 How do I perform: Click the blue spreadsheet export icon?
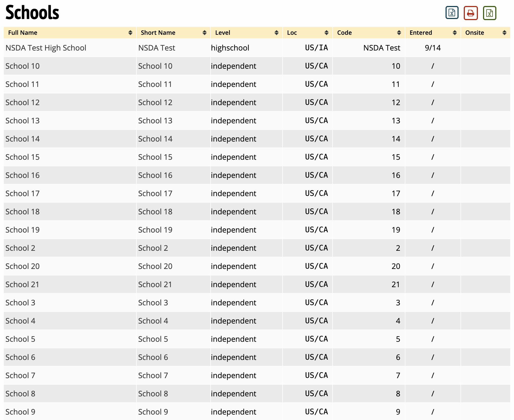click(x=452, y=13)
